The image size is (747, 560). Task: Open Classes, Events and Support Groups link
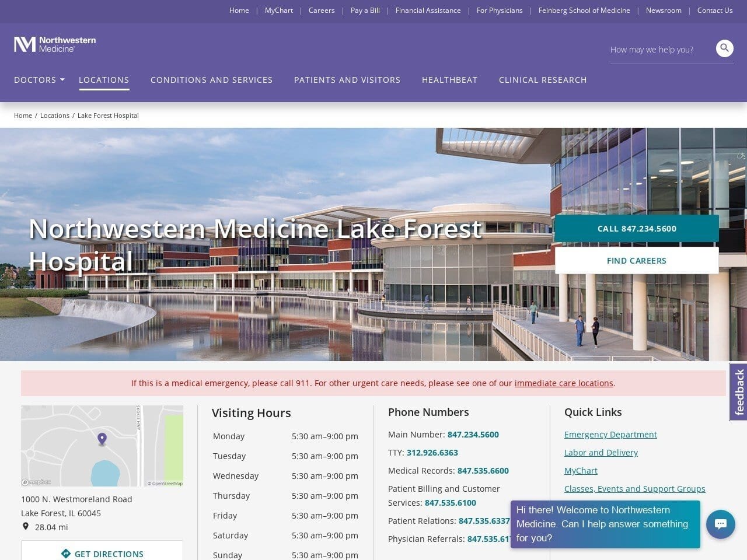(635, 489)
